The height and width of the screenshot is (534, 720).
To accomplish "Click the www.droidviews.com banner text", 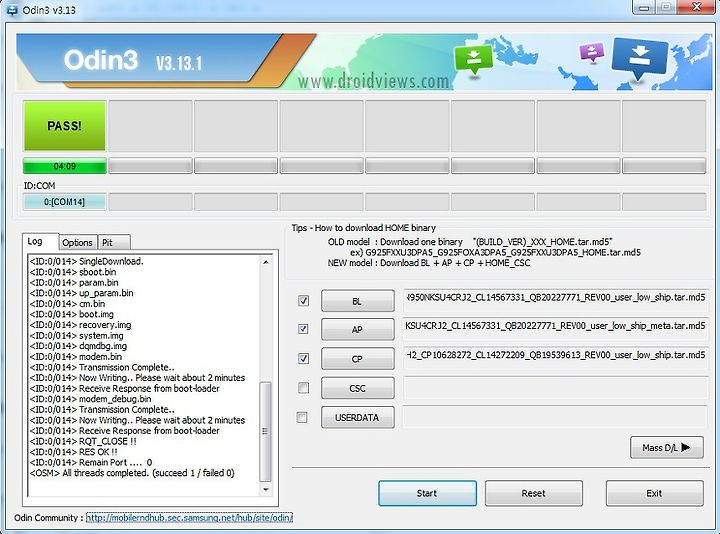I will coord(373,81).
